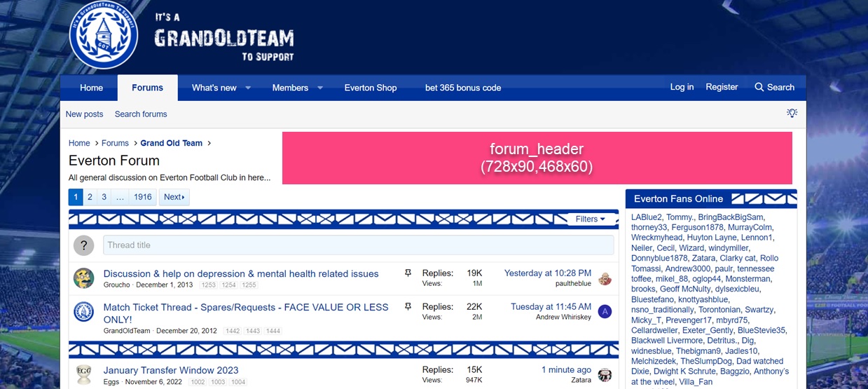This screenshot has width=868, height=389.
Task: Click username Groucho under thread
Action: pyautogui.click(x=117, y=285)
